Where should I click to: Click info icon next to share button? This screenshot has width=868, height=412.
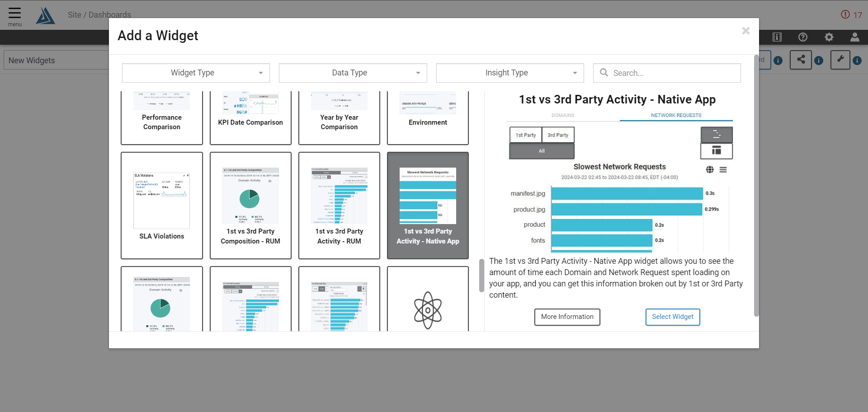click(x=819, y=61)
